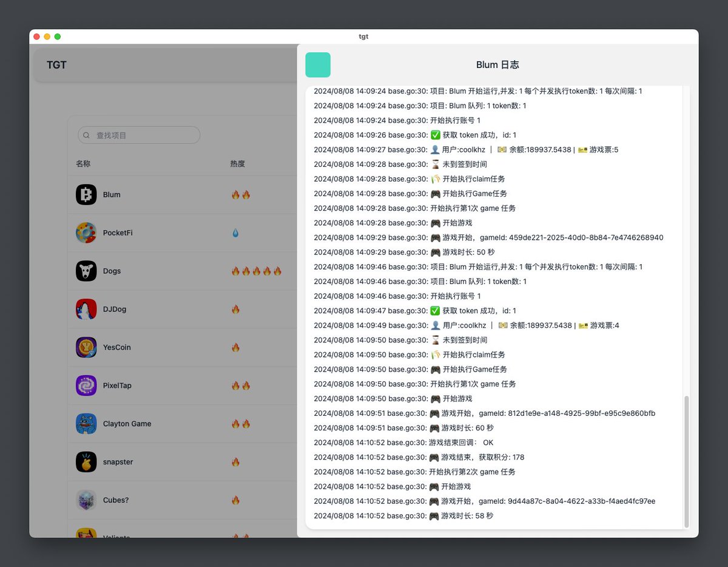Open the Dogs project icon
The image size is (728, 567).
(x=86, y=271)
